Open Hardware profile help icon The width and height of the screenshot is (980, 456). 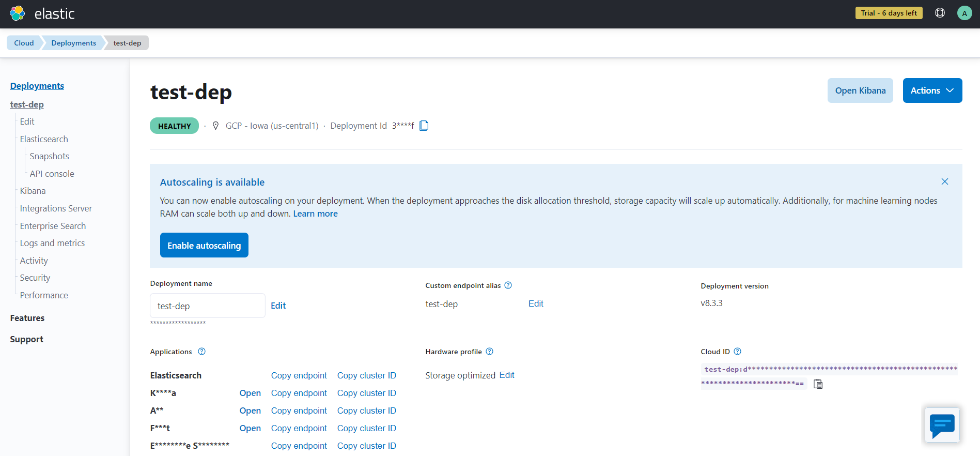pos(489,352)
